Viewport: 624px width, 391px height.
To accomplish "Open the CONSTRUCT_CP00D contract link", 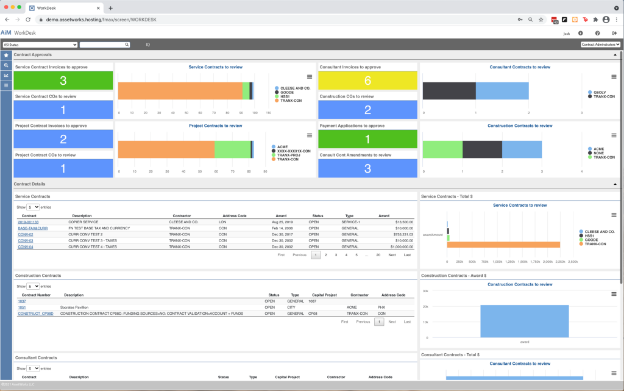I will (x=35, y=314).
